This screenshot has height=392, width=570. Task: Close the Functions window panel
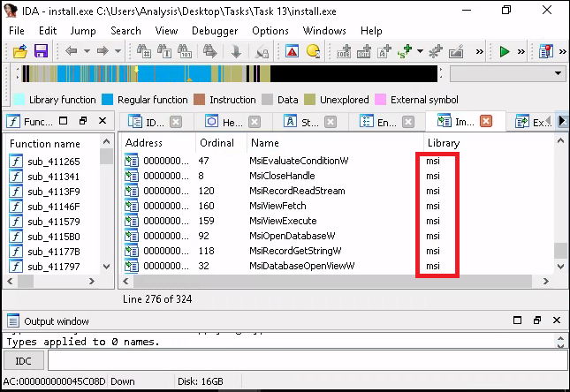click(103, 121)
